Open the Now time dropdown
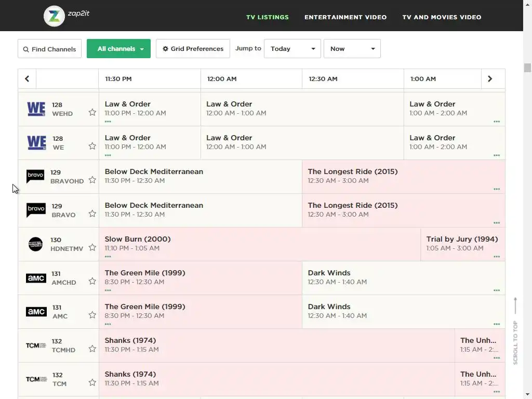The width and height of the screenshot is (532, 399). tap(352, 48)
